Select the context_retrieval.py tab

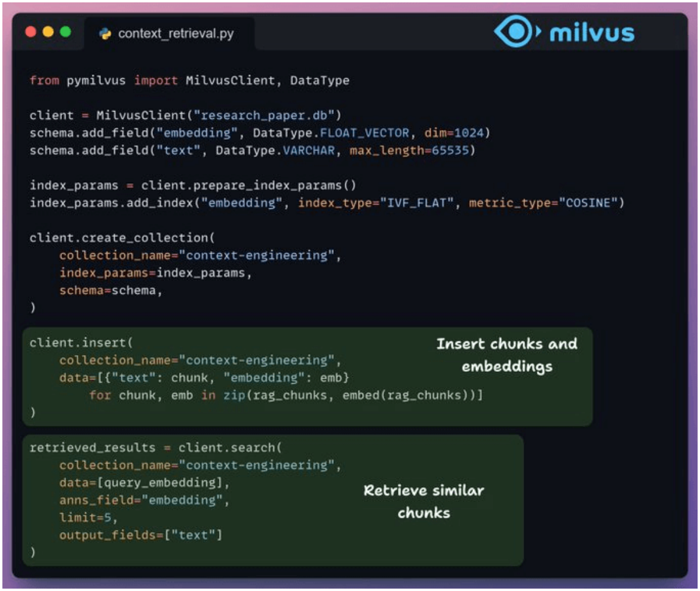[170, 33]
